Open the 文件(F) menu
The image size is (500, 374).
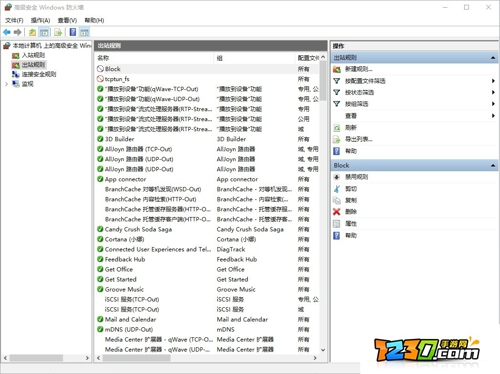point(14,20)
